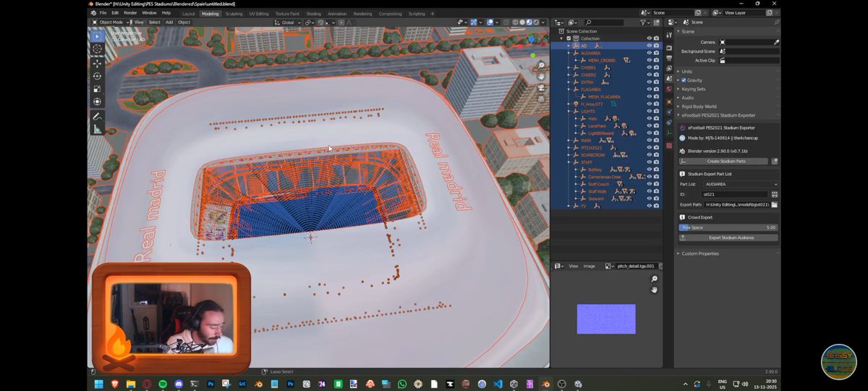
Task: Toggle the Collection exclude checkbox
Action: pyautogui.click(x=569, y=38)
